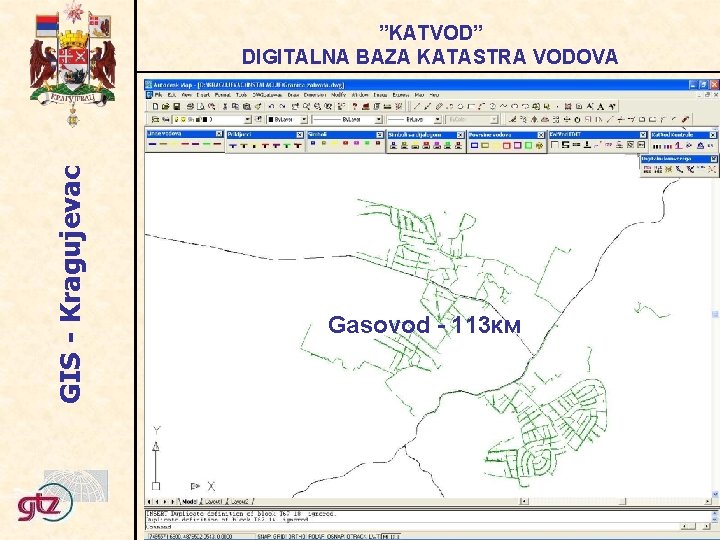Viewport: 720px width, 540px height.
Task: Close the Simboli floating toolbar
Action: pos(379,135)
